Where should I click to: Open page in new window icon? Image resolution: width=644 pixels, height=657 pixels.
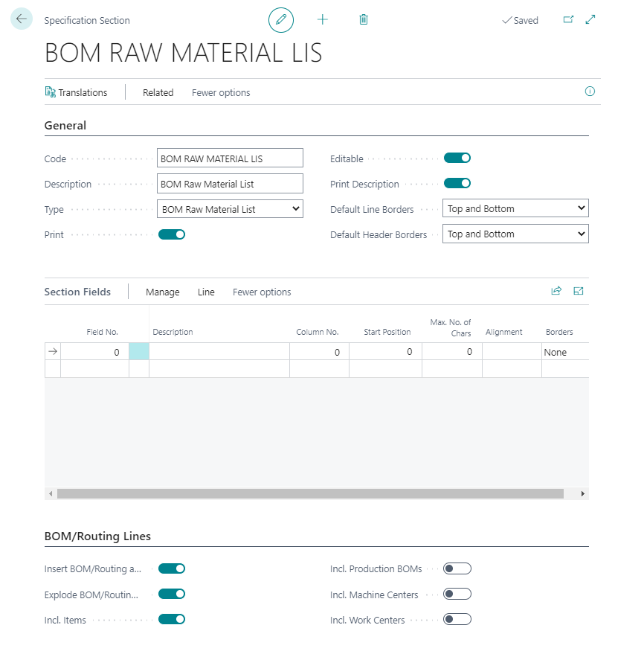568,19
